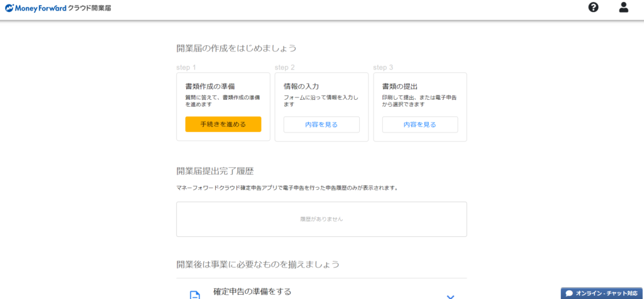This screenshot has height=299, width=644.
Task: Click the document icon beside 確定申告の準備をする
Action: [195, 295]
